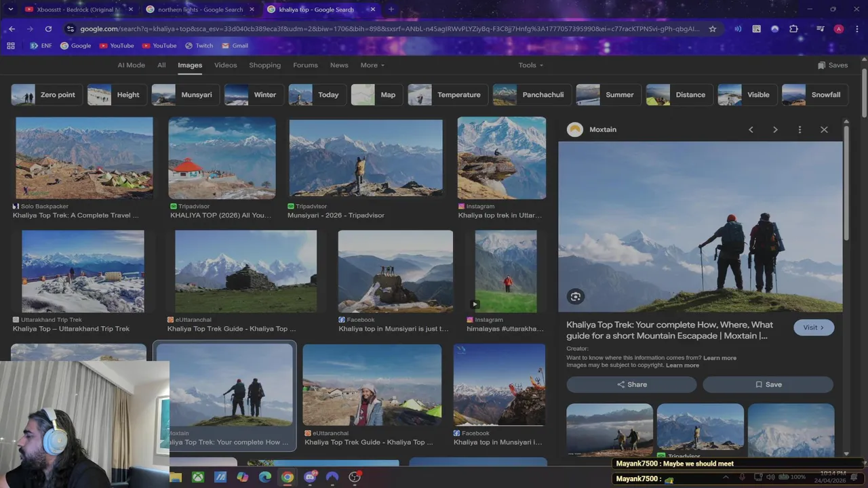Open the Twitch bookmark
This screenshot has height=488, width=868.
pos(198,45)
